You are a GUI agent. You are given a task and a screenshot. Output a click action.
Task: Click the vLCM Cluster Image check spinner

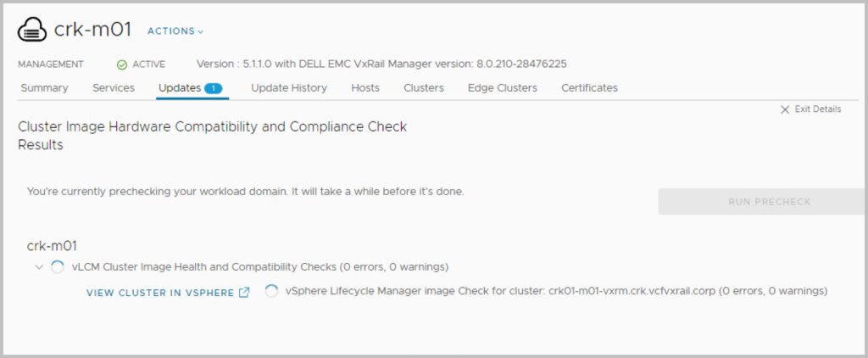coord(58,267)
